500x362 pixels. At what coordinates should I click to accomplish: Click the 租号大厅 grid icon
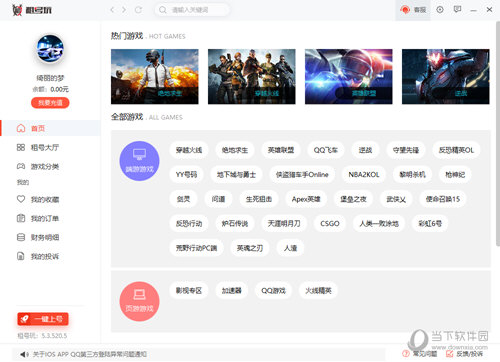click(21, 147)
